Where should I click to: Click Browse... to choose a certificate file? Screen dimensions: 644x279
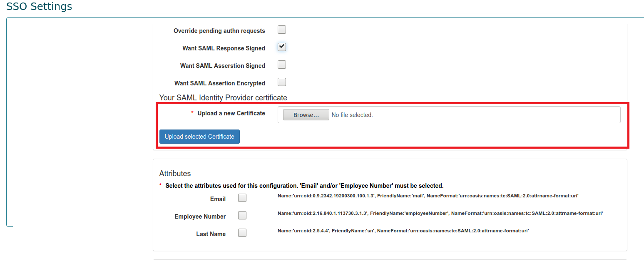coord(306,115)
